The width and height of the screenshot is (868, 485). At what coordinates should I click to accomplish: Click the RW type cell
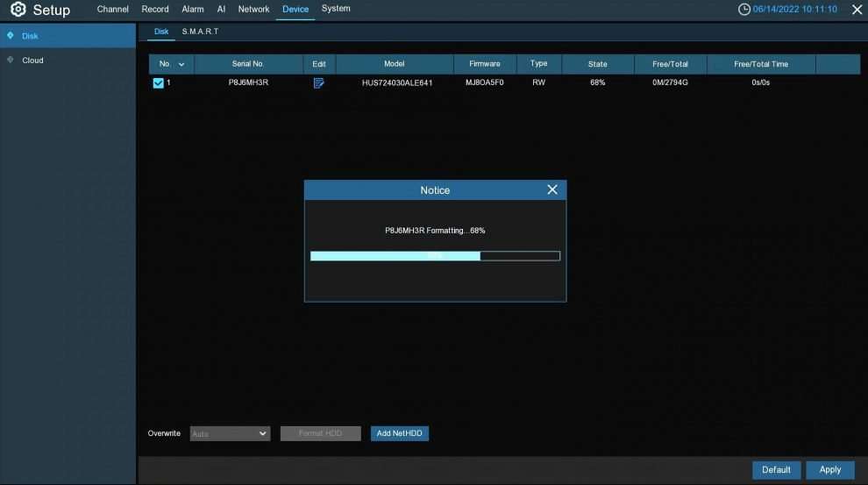538,82
